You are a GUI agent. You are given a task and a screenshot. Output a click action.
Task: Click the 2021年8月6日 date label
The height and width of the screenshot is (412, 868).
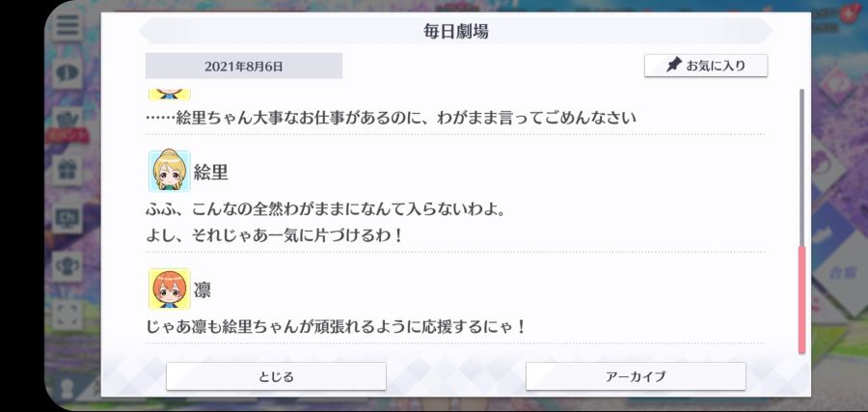[244, 67]
